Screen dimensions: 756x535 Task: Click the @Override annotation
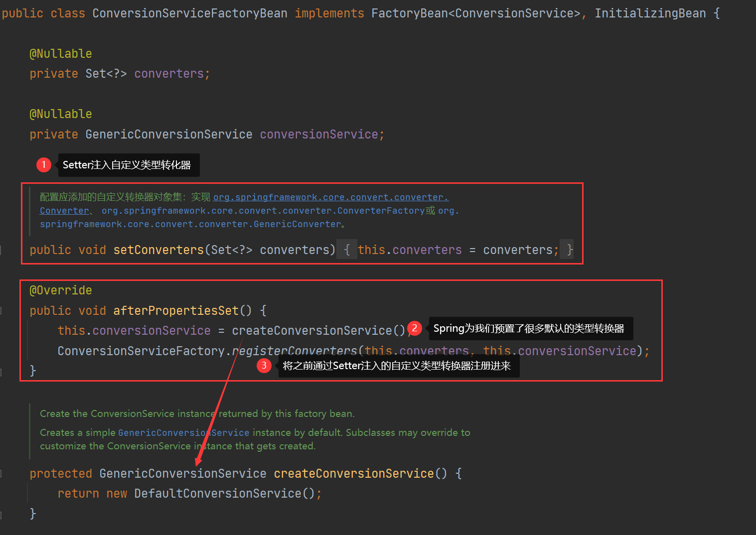61,290
